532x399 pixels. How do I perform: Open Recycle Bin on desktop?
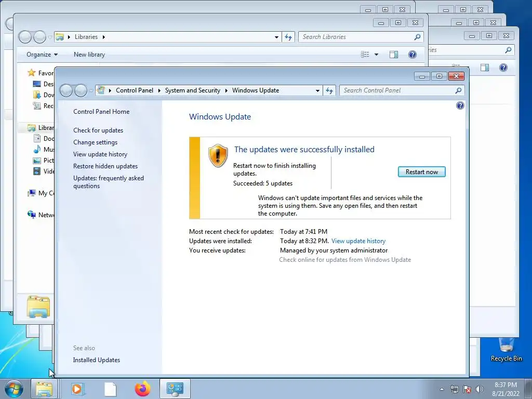click(506, 350)
